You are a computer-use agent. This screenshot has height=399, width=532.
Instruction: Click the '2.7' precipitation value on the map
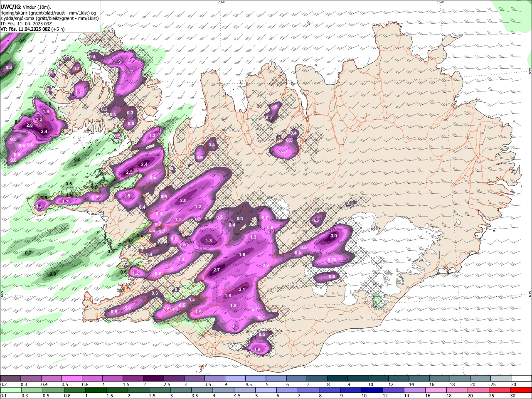(216, 270)
